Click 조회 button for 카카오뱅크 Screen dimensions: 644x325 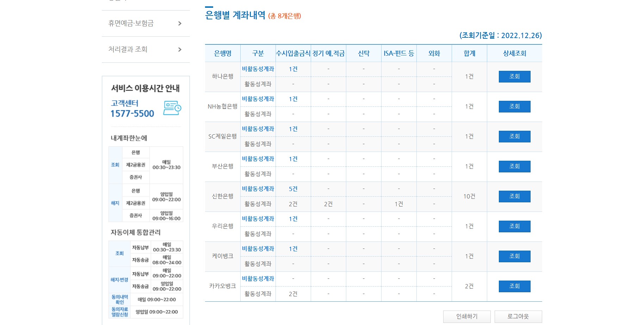514,286
